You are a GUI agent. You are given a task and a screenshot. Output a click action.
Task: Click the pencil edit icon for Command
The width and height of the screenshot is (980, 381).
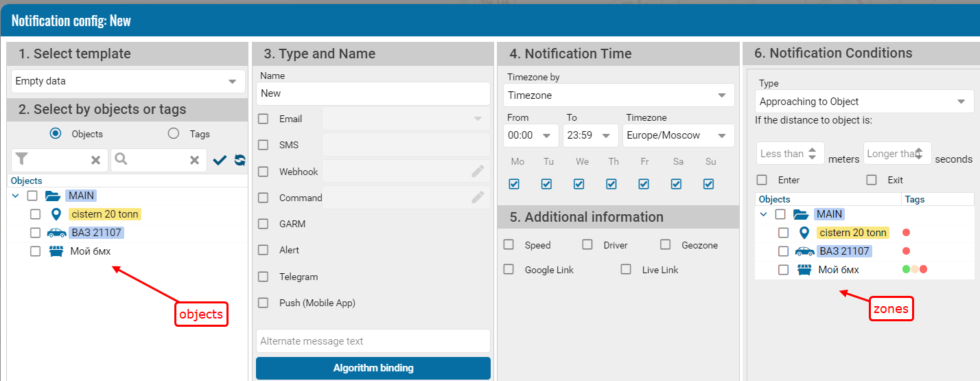pyautogui.click(x=478, y=198)
